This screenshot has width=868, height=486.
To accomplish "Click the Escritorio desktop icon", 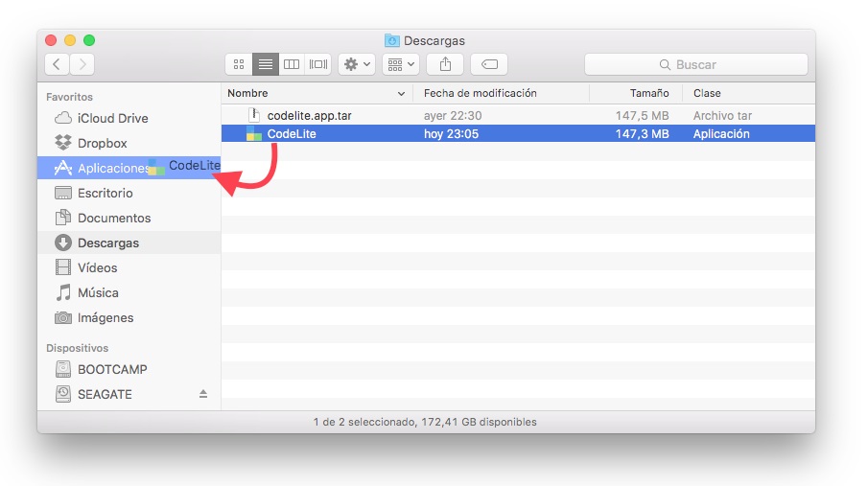I will point(63,193).
